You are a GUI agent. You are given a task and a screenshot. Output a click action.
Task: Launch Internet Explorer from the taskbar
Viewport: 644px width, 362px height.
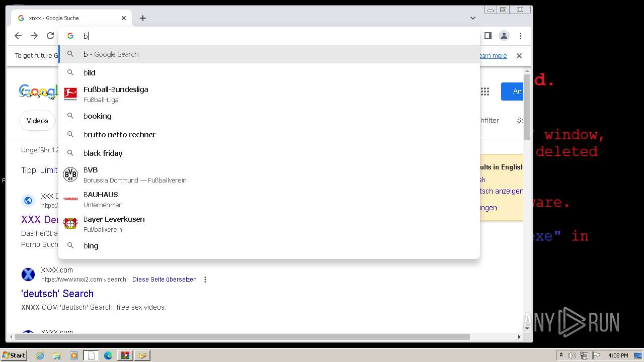tap(40, 355)
